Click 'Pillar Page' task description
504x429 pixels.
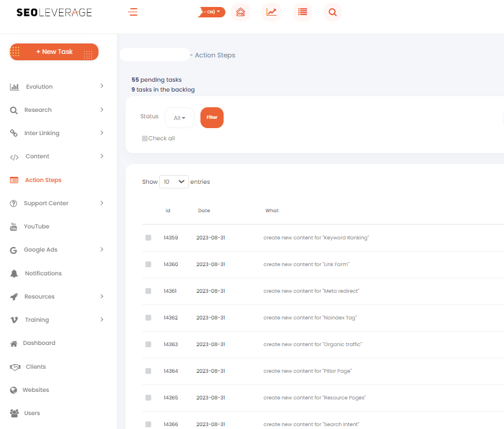(308, 371)
